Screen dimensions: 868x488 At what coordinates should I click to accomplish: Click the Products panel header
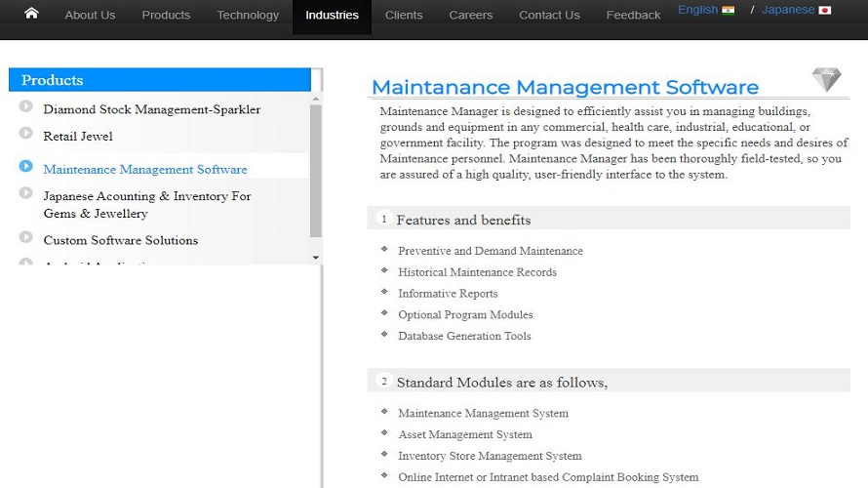click(x=160, y=80)
